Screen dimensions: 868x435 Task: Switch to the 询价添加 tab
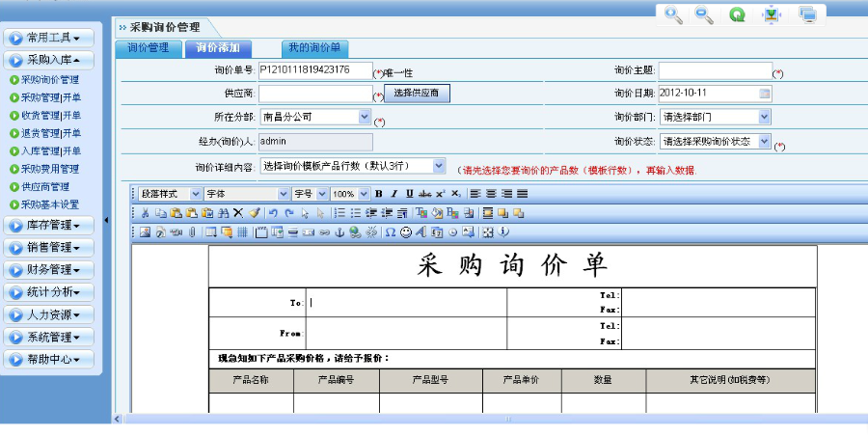click(218, 48)
